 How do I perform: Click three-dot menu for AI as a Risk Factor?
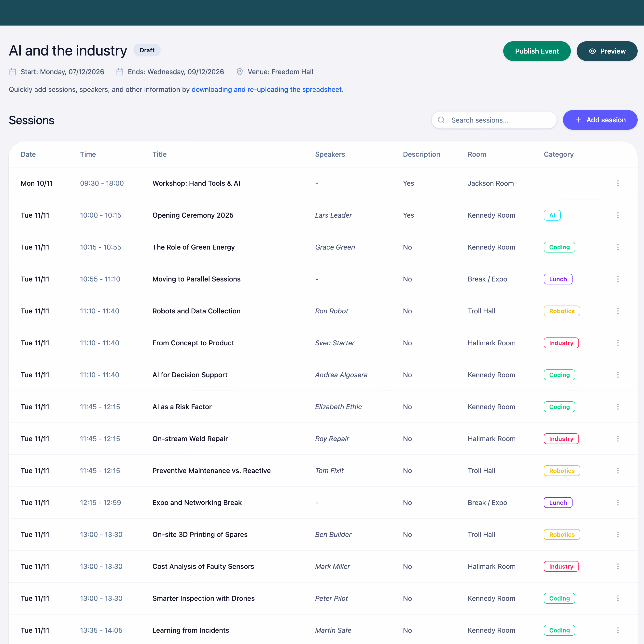point(618,407)
